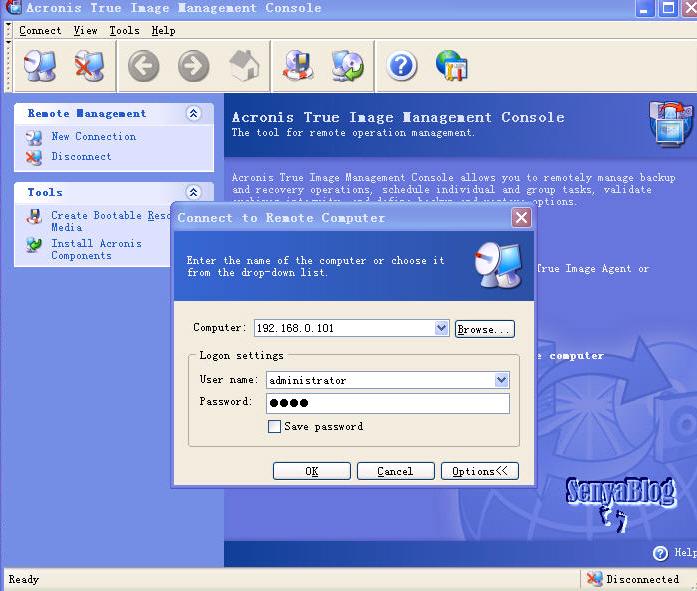Open the Help menu
Viewport: 697px width, 591px height.
[x=164, y=31]
